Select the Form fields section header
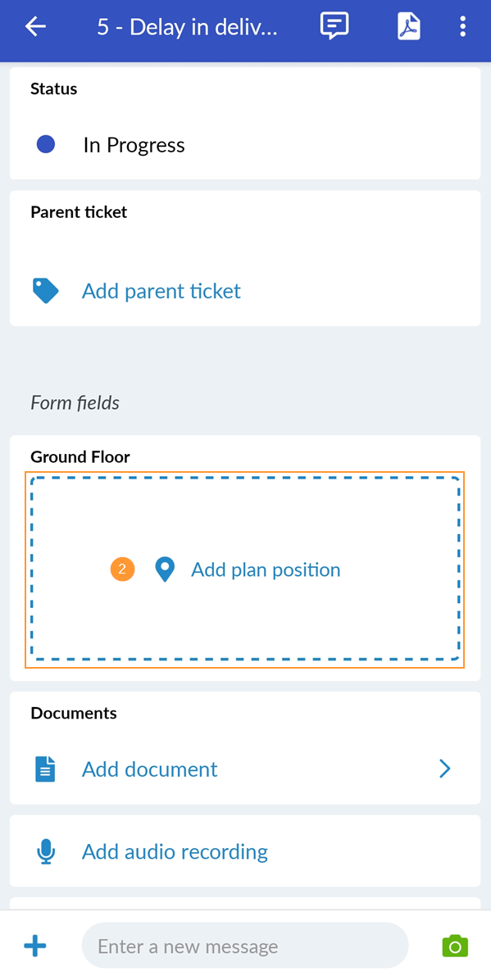The image size is (491, 980). pos(75,402)
